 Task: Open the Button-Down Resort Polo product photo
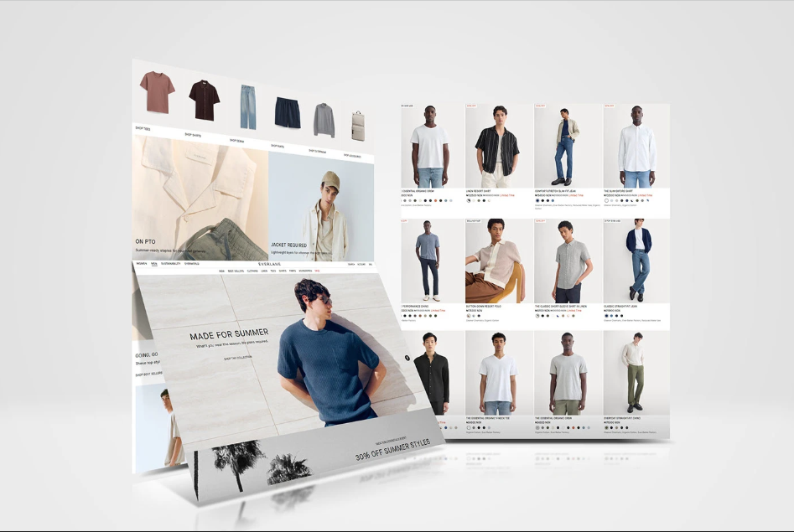499,261
